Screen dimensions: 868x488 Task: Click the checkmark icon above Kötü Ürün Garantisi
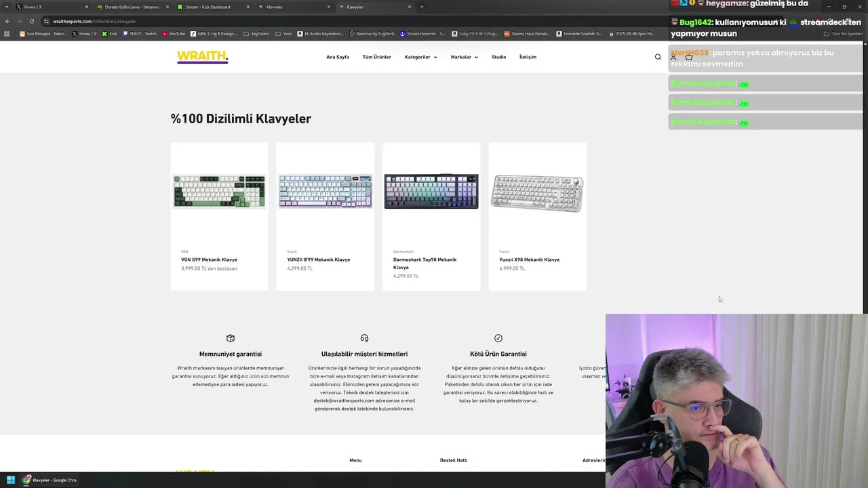click(498, 338)
